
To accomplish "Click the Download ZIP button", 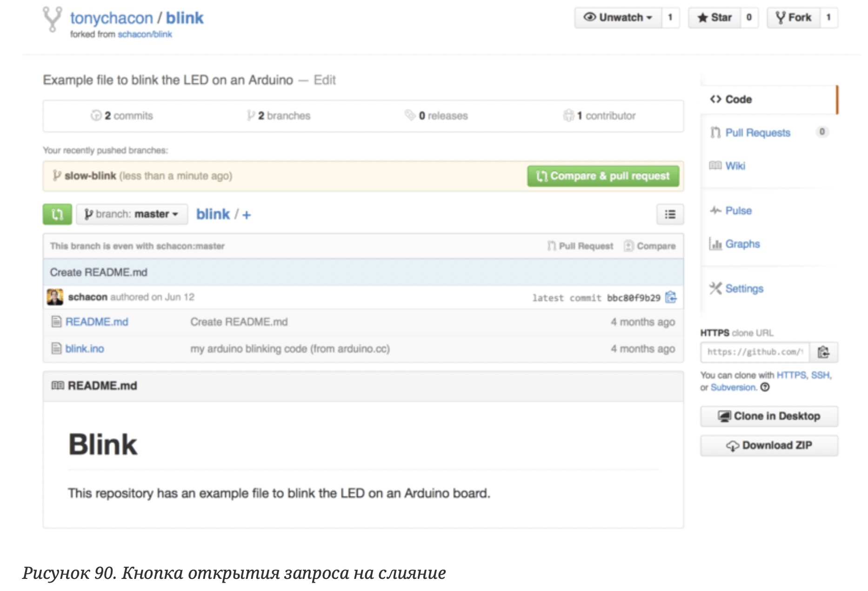I will click(769, 445).
